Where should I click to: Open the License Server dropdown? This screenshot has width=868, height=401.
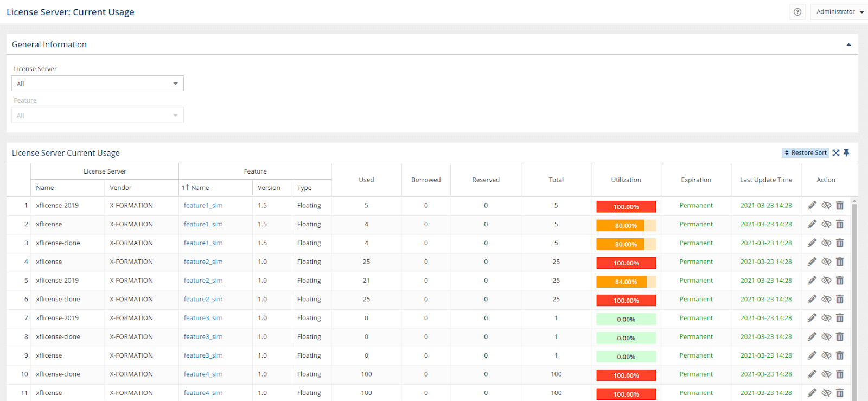point(98,84)
